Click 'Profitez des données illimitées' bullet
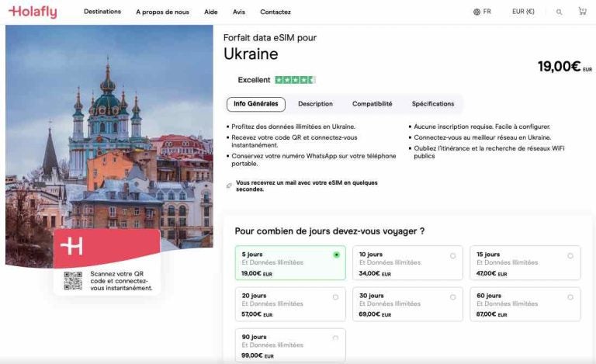 (293, 127)
